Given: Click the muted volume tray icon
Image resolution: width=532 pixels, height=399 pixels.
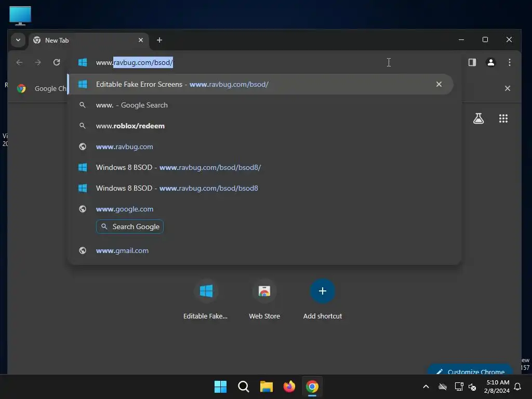Looking at the screenshot, I should tap(472, 387).
